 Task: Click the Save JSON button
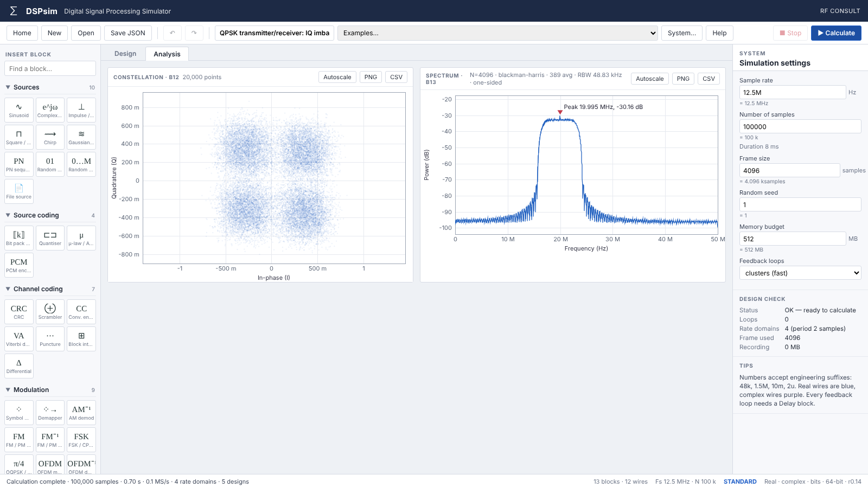[128, 33]
